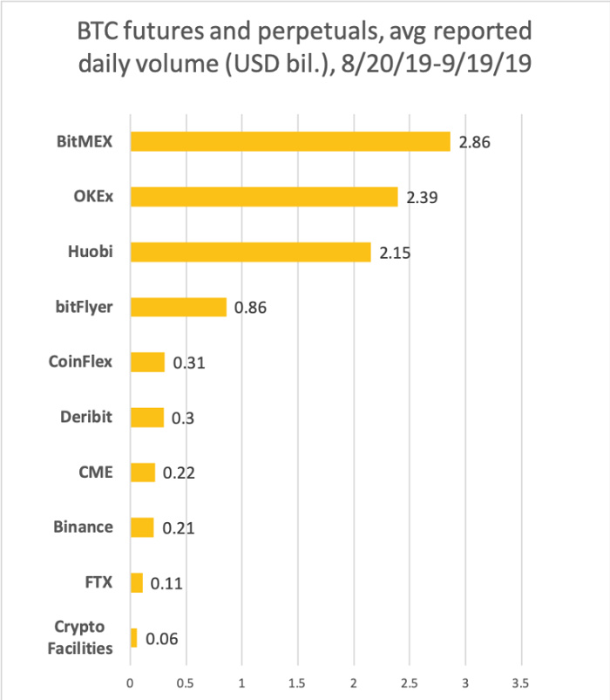Click the Huobi bar

(x=251, y=252)
